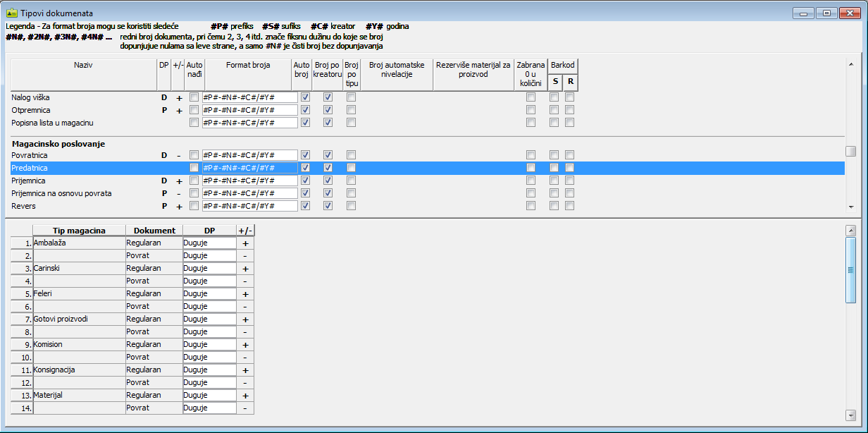Click the Tipovi dokumenata title bar icon
Image resolution: width=868 pixels, height=433 pixels.
11,13
